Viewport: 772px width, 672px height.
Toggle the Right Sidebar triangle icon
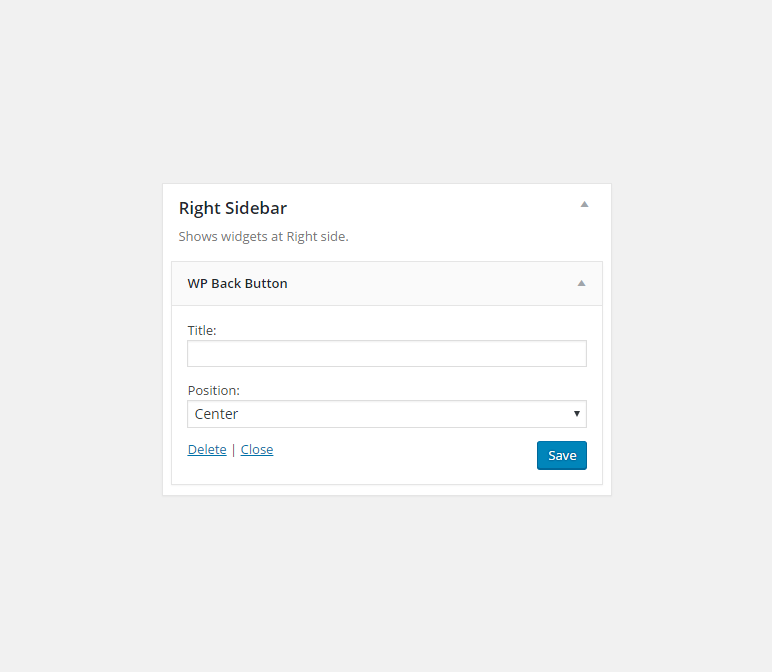[x=584, y=204]
